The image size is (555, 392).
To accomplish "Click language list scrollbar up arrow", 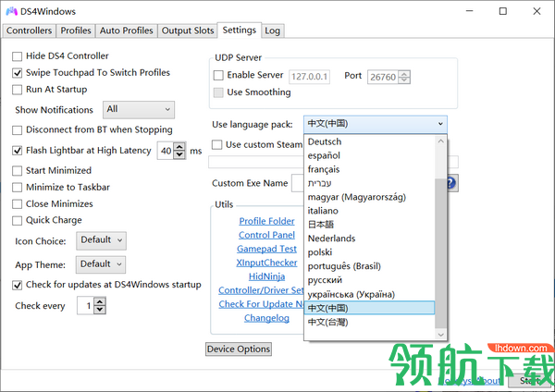I will coord(440,141).
